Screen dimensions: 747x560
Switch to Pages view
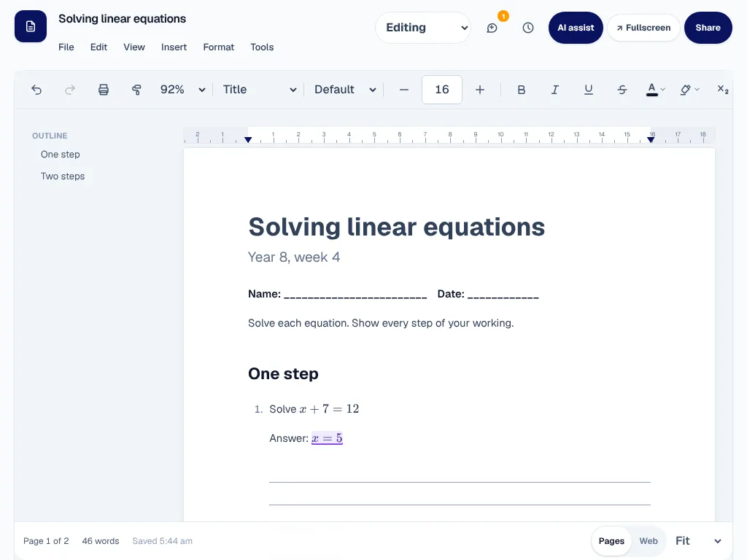click(x=611, y=541)
